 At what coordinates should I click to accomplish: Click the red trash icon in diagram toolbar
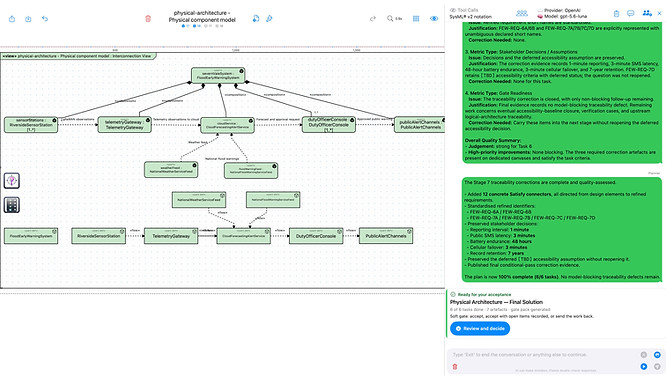click(x=148, y=19)
